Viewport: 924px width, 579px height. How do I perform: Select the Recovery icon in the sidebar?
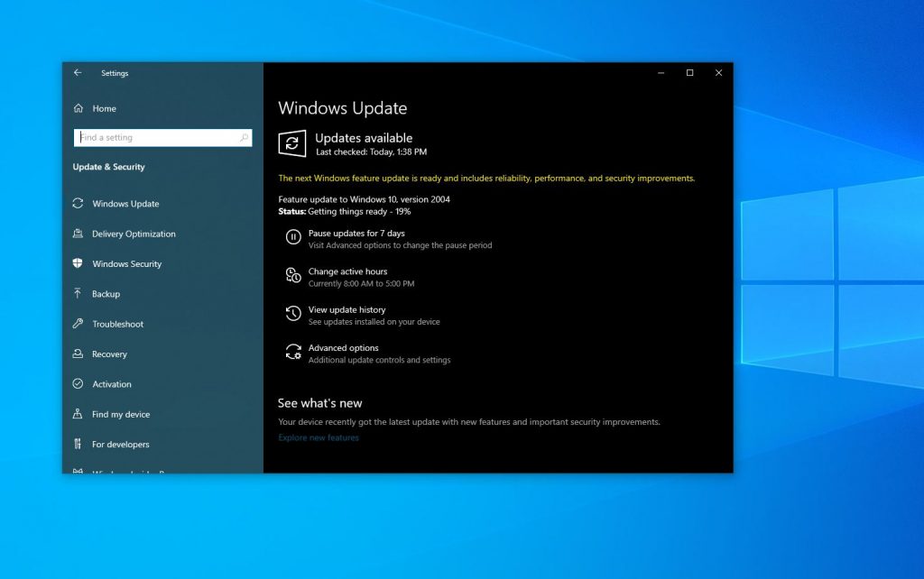point(80,354)
